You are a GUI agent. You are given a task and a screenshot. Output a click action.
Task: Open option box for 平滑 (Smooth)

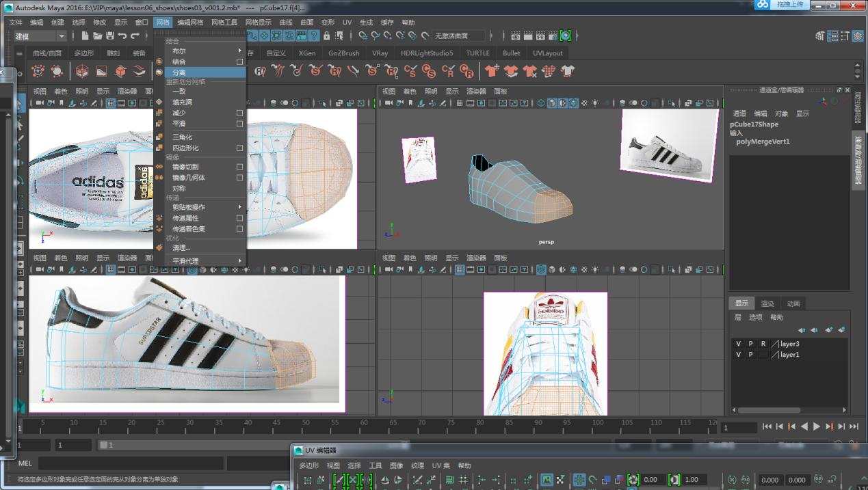coord(239,124)
